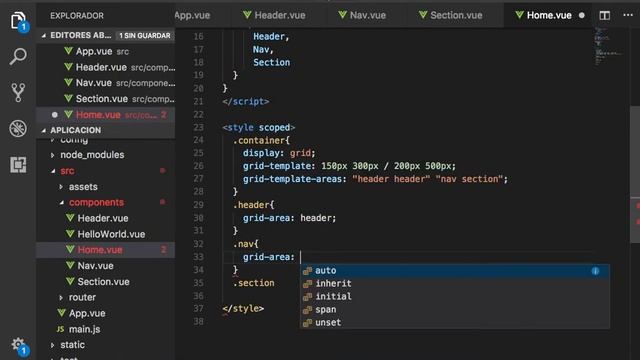Choose the inherit autocomplete suggestion
640x360 pixels.
[x=455, y=284]
